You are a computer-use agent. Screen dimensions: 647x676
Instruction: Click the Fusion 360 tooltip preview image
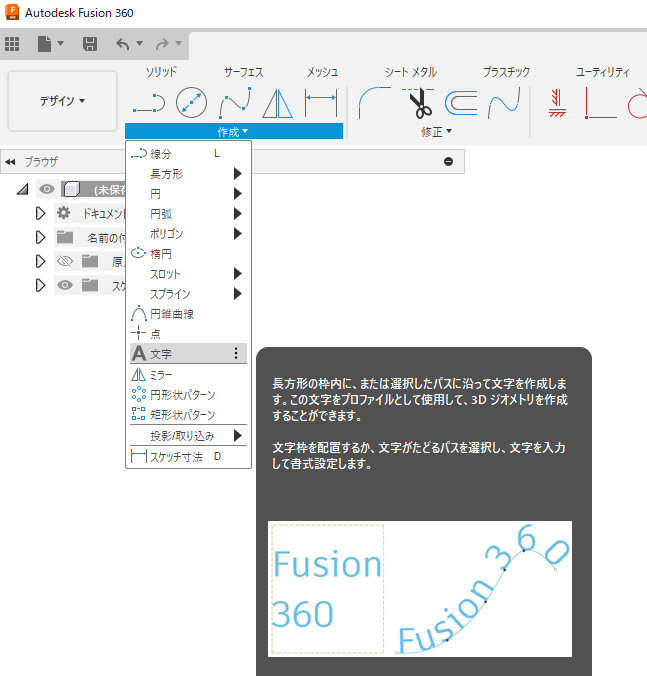coord(420,589)
